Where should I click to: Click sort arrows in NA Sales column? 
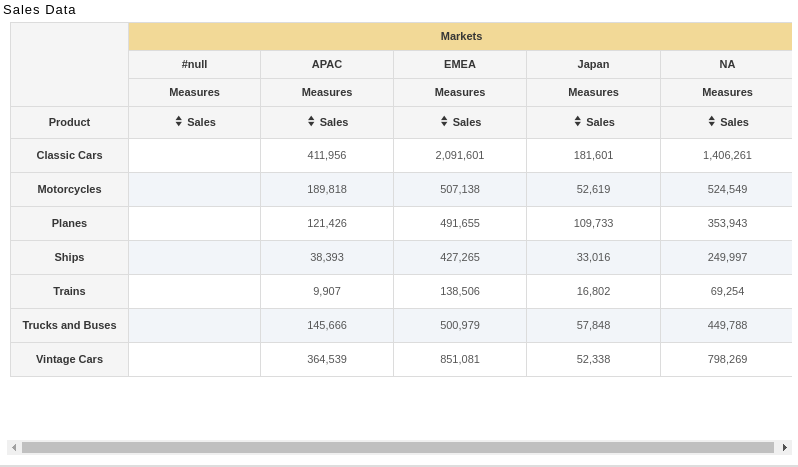pyautogui.click(x=711, y=121)
